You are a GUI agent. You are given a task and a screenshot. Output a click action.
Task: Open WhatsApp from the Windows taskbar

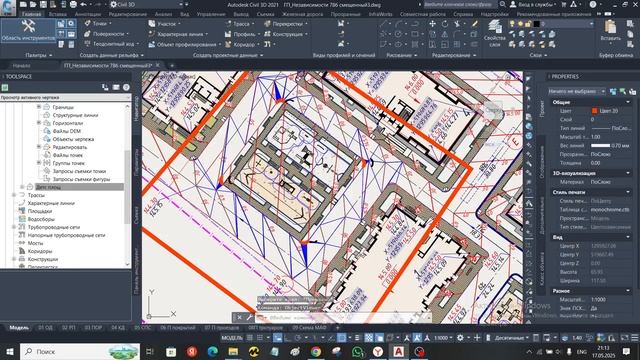pos(357,351)
